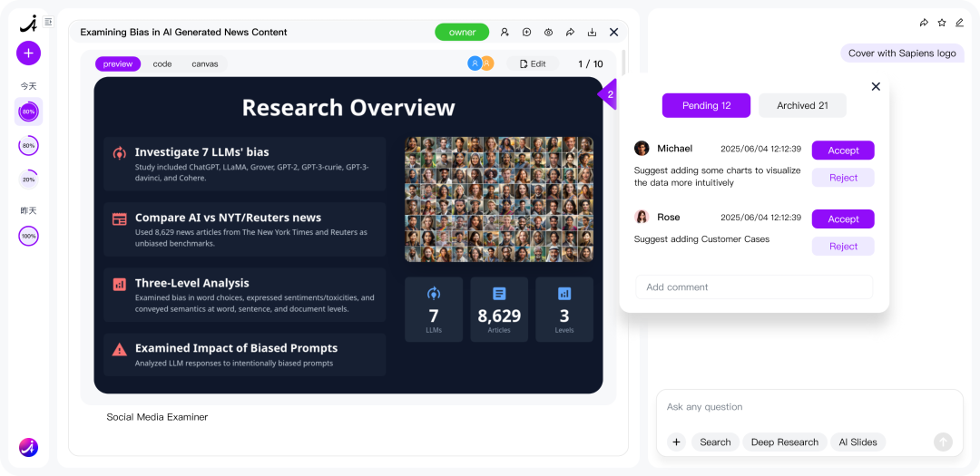Click the 3 Levels stat card
Image resolution: width=980 pixels, height=476 pixels.
(x=564, y=309)
